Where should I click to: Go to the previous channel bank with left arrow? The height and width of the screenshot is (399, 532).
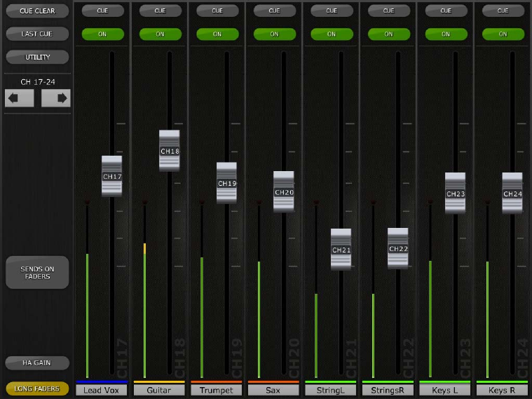[x=20, y=98]
